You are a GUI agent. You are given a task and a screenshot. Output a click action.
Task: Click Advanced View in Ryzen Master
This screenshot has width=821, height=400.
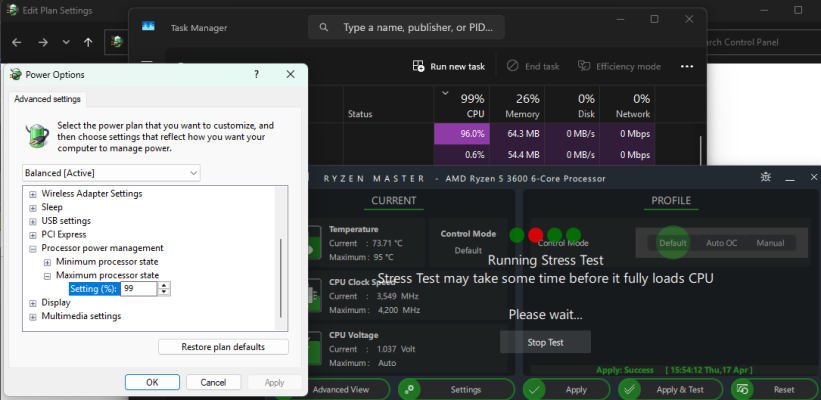341,390
